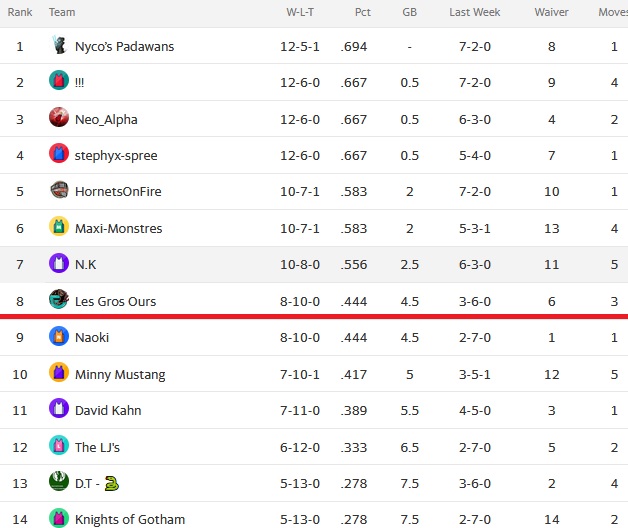628x528 pixels.
Task: Open the Minny Mustang team link
Action: tap(120, 375)
